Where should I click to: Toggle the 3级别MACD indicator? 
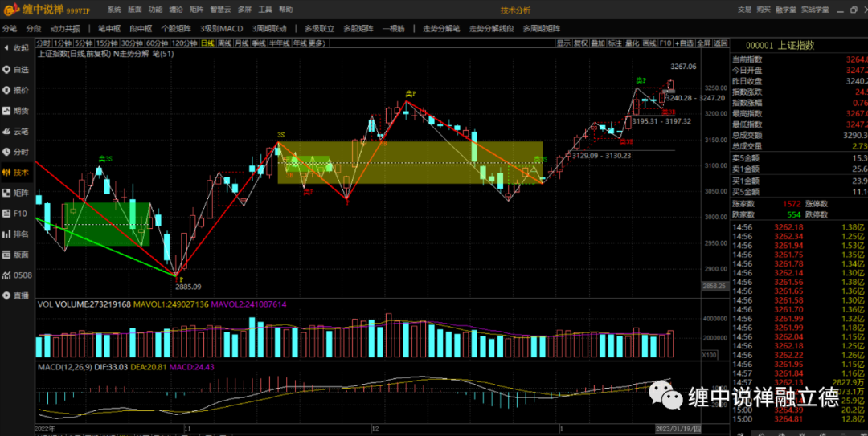coord(222,29)
